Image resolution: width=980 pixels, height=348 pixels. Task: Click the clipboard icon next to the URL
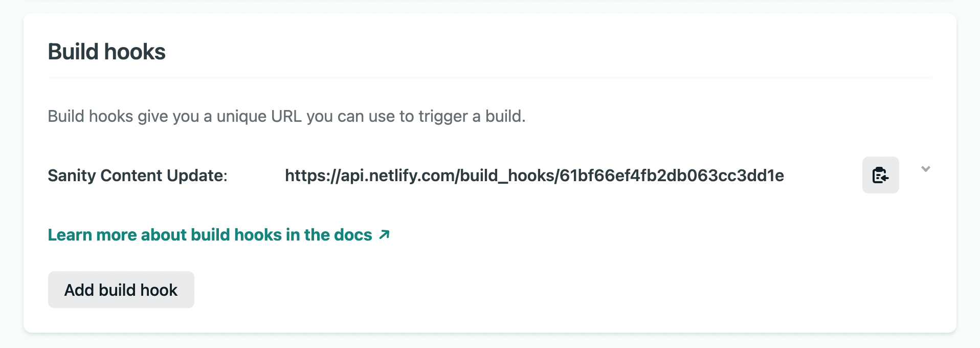click(880, 175)
